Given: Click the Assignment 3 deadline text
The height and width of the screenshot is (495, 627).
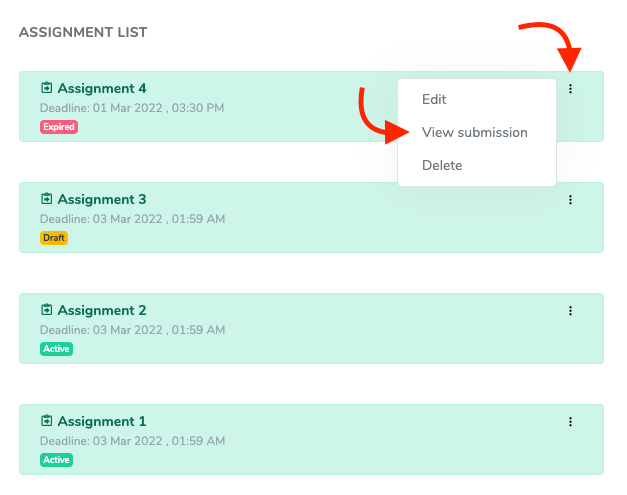Looking at the screenshot, I should point(132,218).
